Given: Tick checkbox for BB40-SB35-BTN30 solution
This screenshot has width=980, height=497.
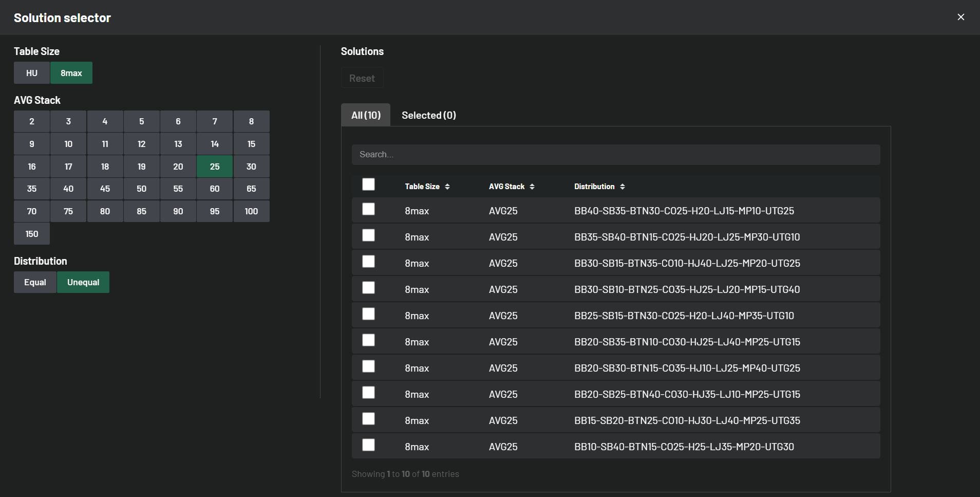Looking at the screenshot, I should [x=368, y=209].
